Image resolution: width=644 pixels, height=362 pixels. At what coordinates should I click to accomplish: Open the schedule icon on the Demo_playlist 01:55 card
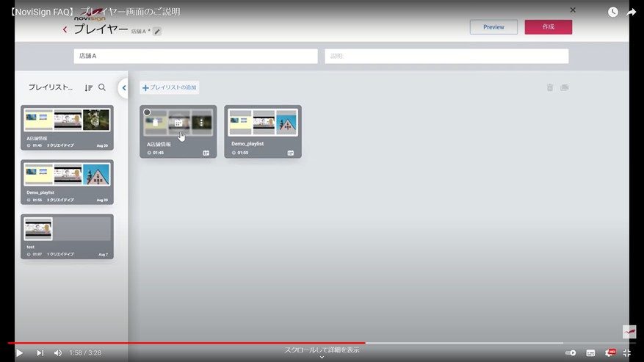tap(290, 153)
